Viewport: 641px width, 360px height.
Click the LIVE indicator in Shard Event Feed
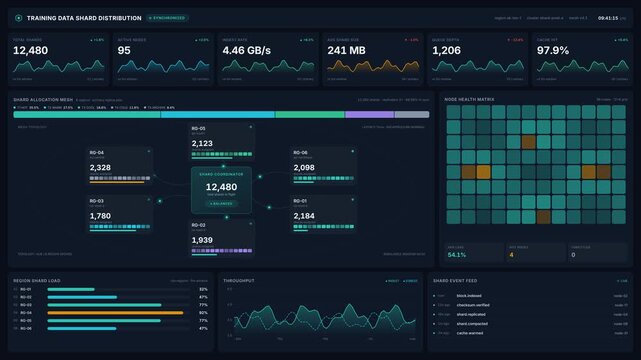coord(622,281)
